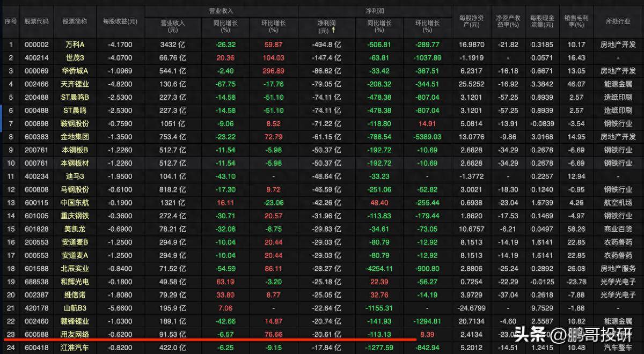Click the 商业百货 industry cell
Screen dimensions: 644x354
click(617, 228)
